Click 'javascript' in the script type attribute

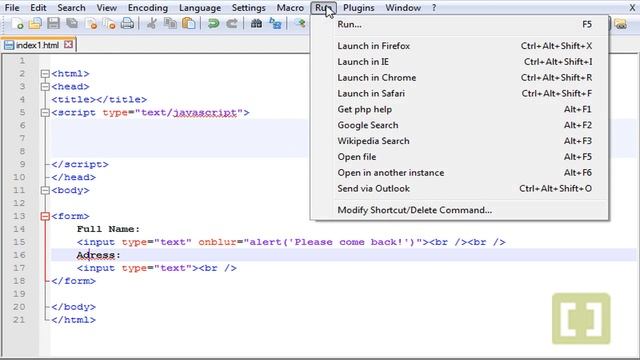tap(205, 113)
